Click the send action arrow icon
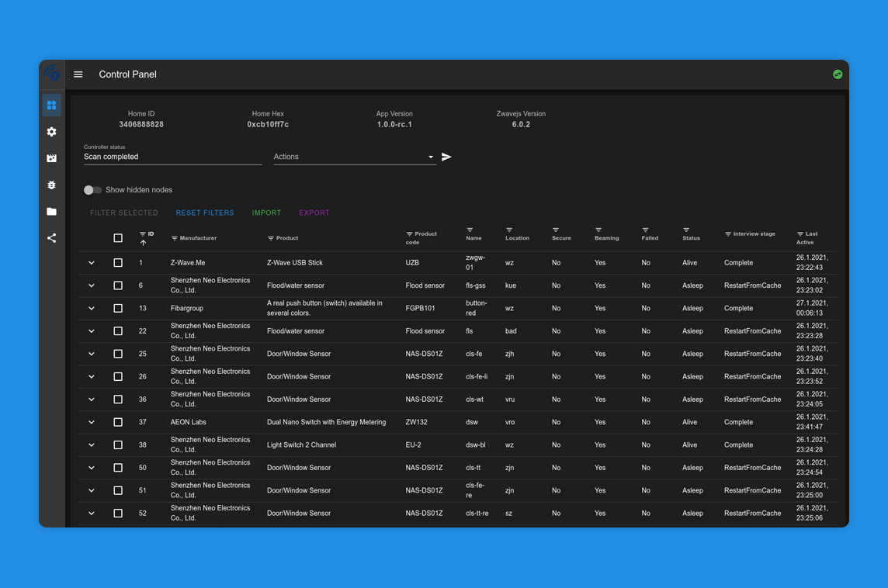Viewport: 888px width, 588px height. tap(446, 157)
